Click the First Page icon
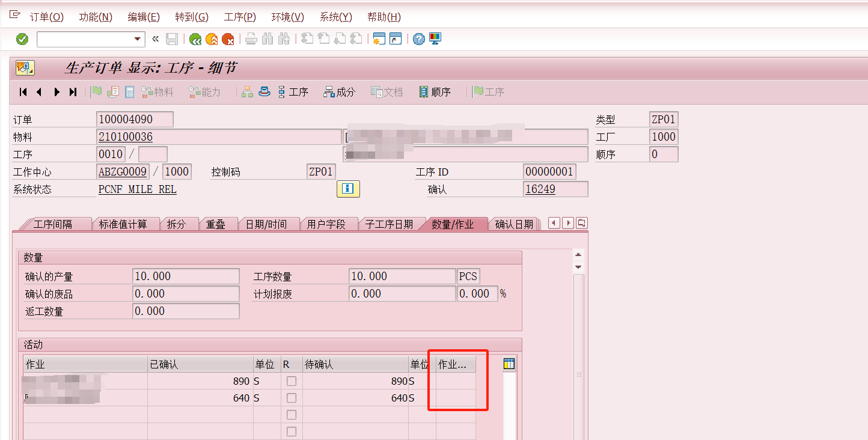868x440 pixels. [307, 39]
